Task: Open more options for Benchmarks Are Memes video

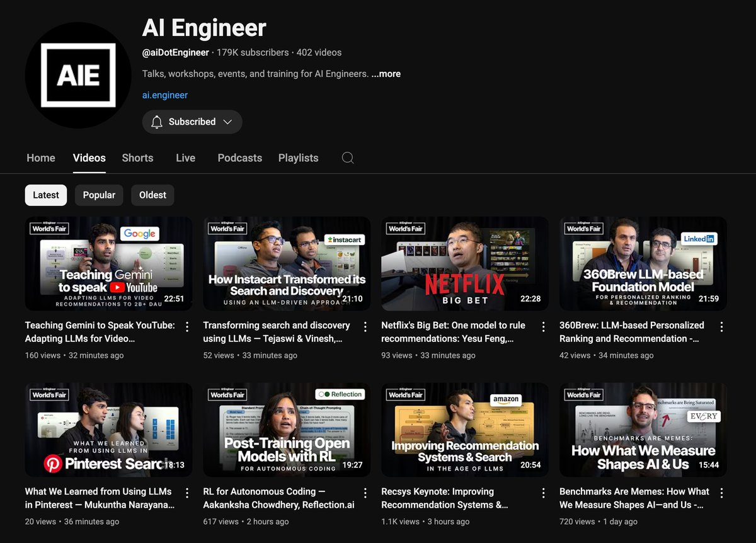Action: (x=722, y=493)
